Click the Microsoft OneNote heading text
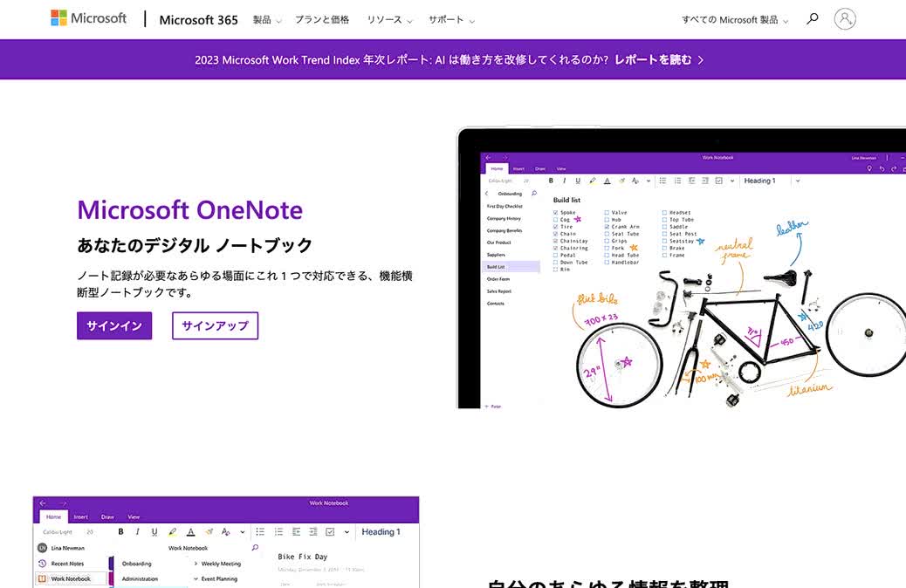The width and height of the screenshot is (906, 588). (190, 209)
